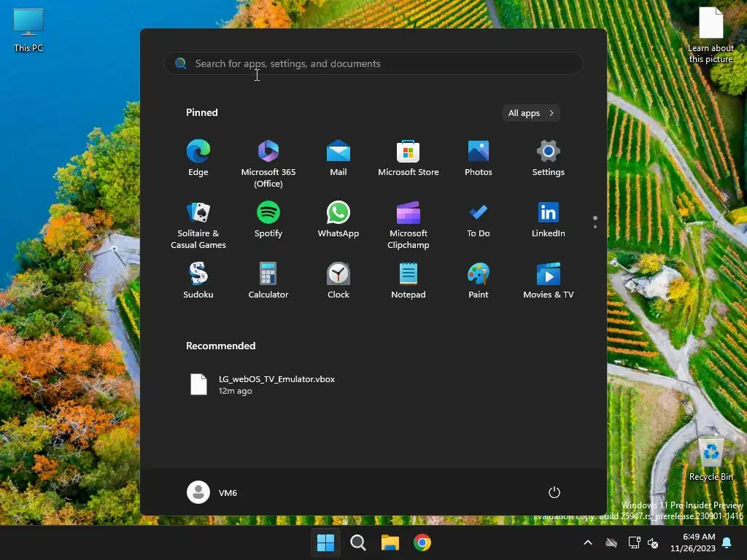This screenshot has width=747, height=560.
Task: Launch the Photos app
Action: 479,158
